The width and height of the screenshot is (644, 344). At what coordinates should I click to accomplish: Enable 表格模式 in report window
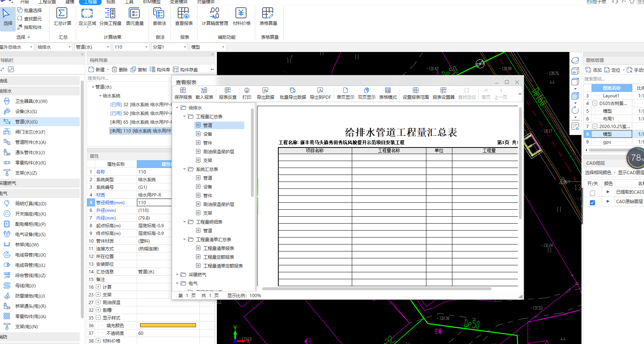click(388, 94)
